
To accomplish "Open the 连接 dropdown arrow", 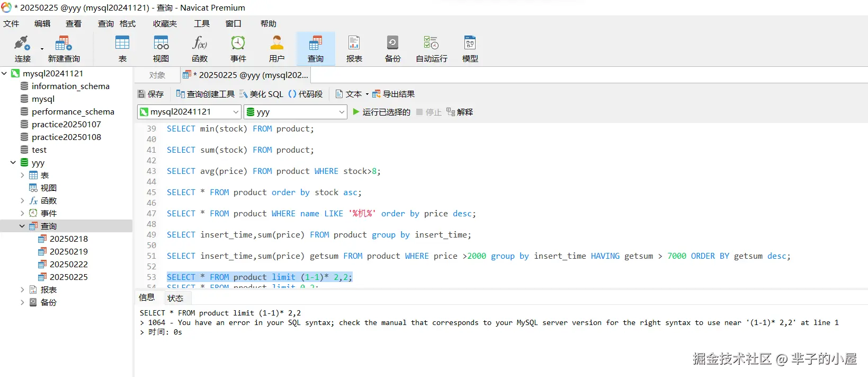I will point(42,49).
